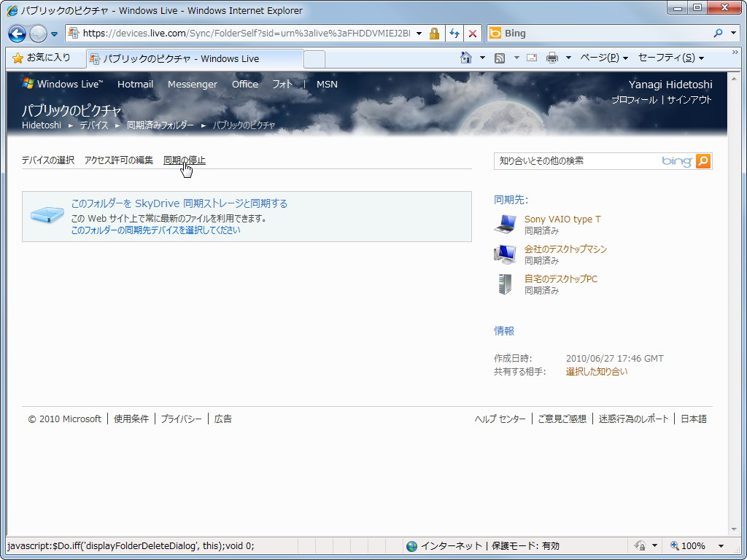
Task: Click the Windows Live logo
Action: coord(63,84)
